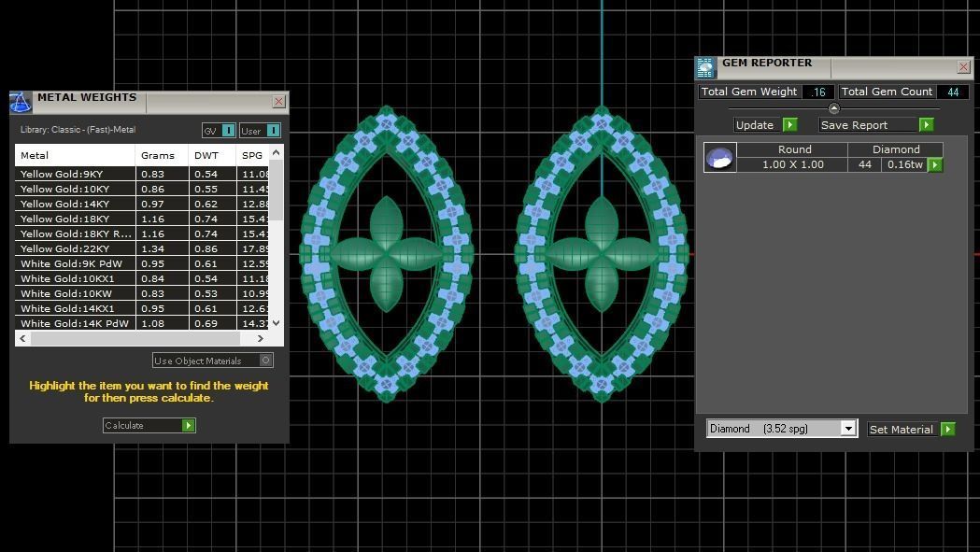Click the Round shape column header
Viewport: 980px width, 552px height.
792,149
